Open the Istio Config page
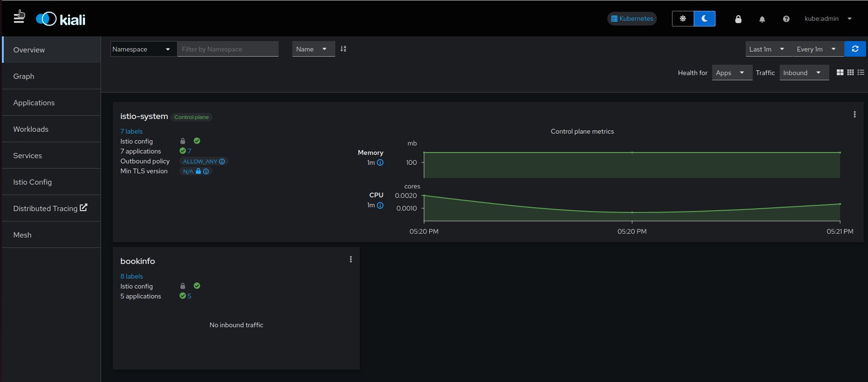 (51, 182)
